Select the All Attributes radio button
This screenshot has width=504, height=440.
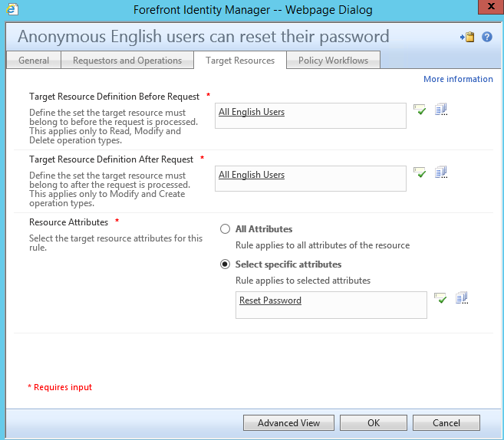click(225, 229)
